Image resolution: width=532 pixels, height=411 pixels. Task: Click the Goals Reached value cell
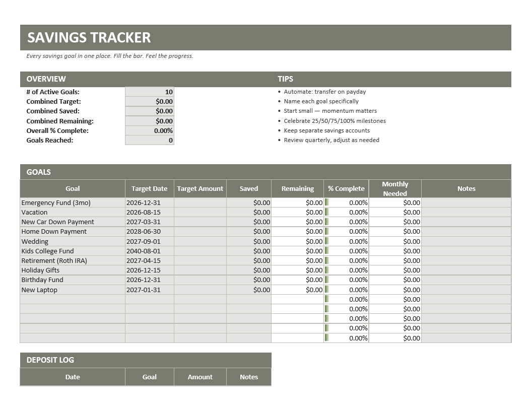pyautogui.click(x=149, y=140)
